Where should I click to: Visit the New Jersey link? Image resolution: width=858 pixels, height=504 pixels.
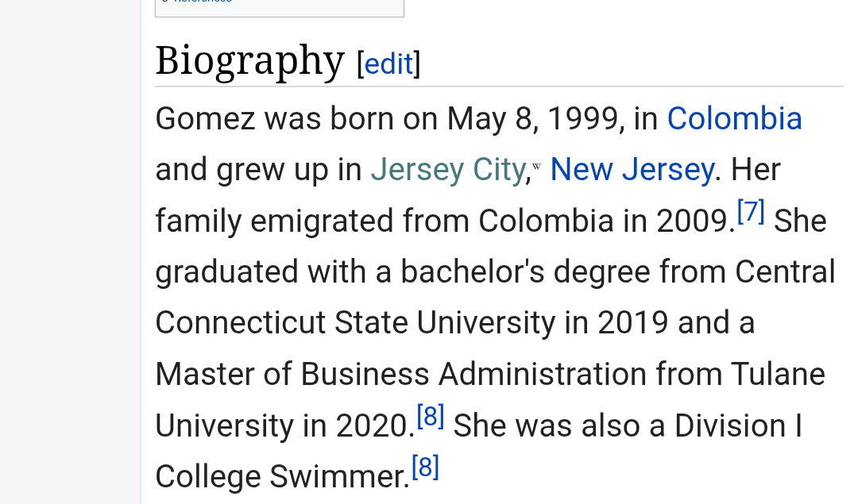632,170
